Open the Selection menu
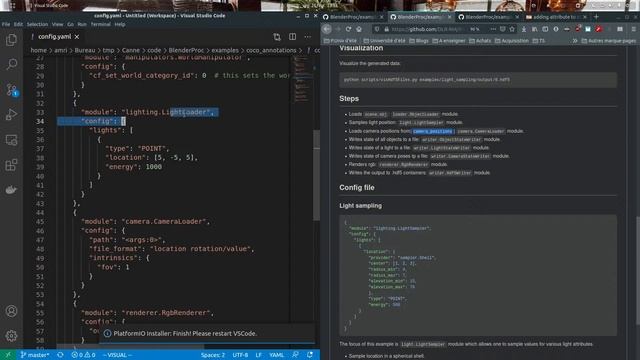640x360 pixels. click(37, 24)
